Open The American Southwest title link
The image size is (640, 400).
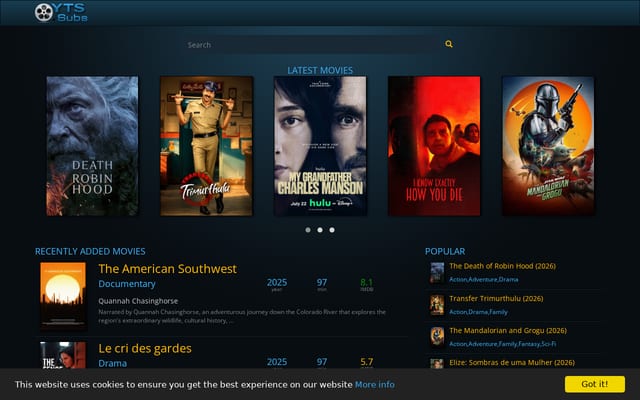[167, 269]
